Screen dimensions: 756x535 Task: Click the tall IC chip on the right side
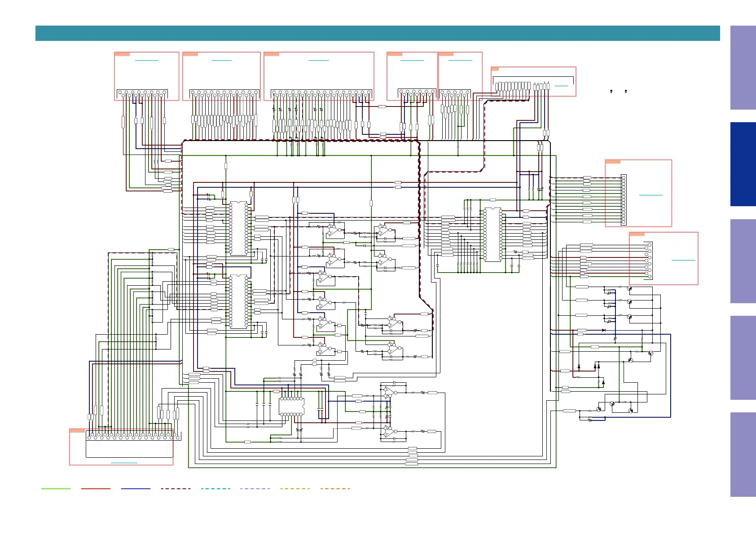click(x=493, y=234)
